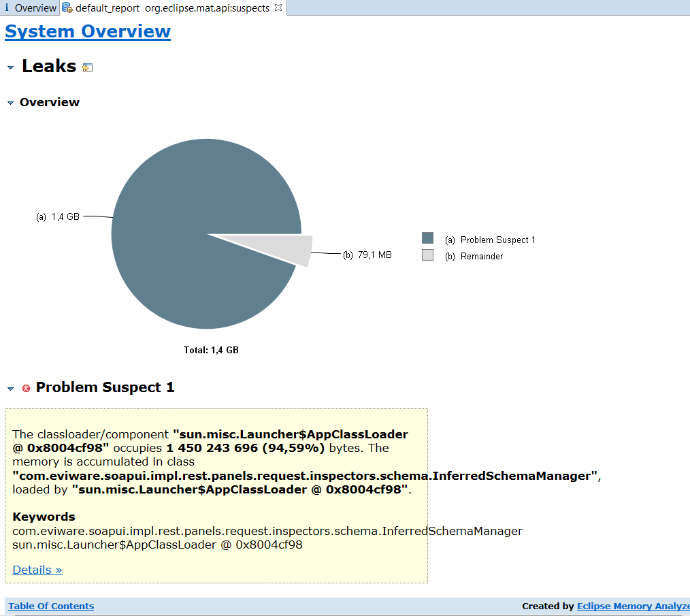Collapse the Leaks section arrow
Image resolution: width=690 pixels, height=616 pixels.
[10, 67]
